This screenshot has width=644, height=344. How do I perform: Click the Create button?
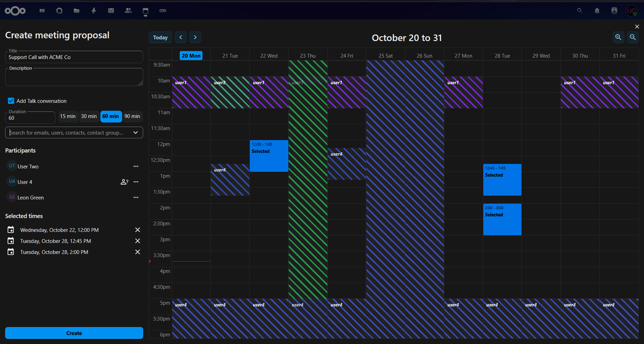(74, 333)
